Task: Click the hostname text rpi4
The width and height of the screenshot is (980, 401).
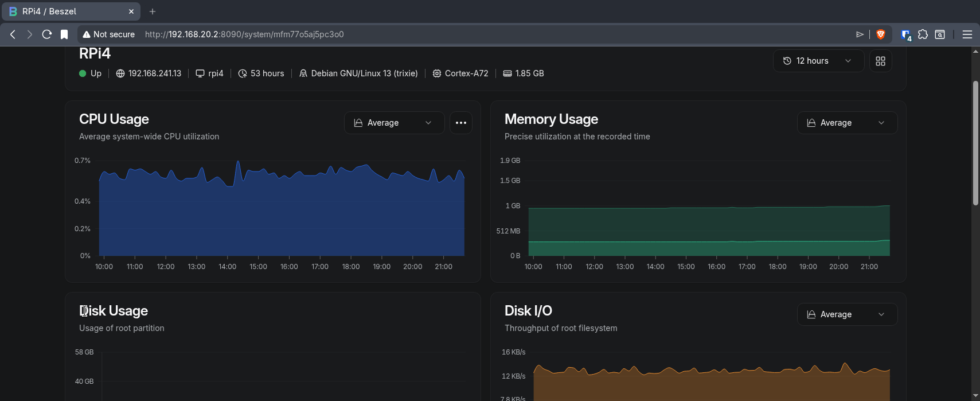Action: pyautogui.click(x=216, y=73)
